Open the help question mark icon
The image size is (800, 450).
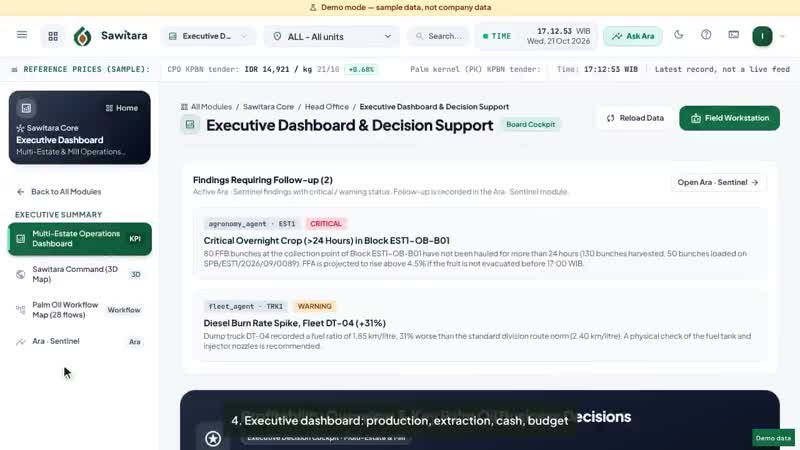[x=706, y=35]
